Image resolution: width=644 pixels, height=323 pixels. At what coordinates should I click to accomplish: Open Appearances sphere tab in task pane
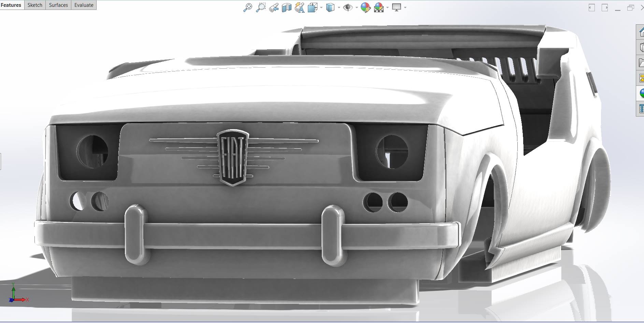tap(641, 93)
